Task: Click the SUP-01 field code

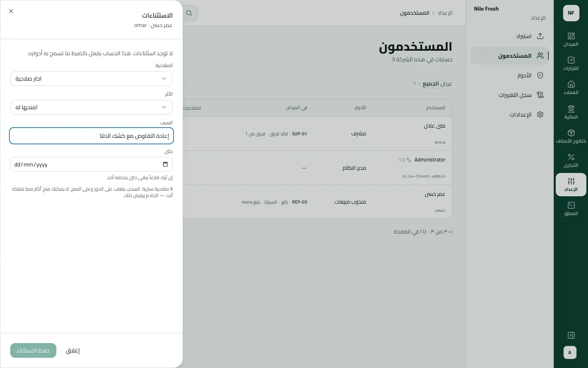Action: (x=299, y=134)
